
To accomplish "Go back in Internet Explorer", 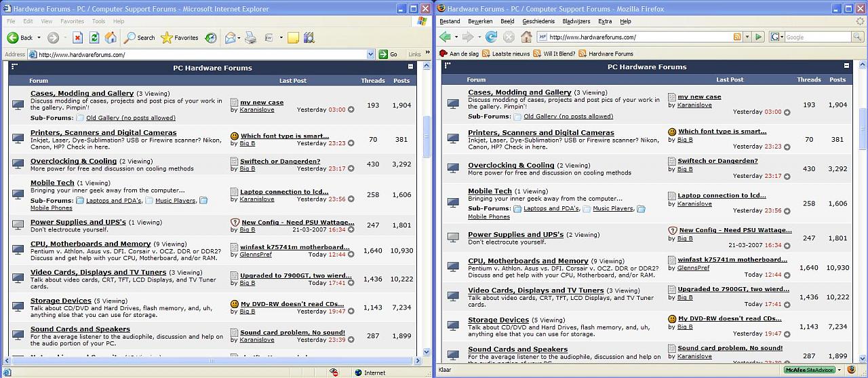I will [20, 37].
